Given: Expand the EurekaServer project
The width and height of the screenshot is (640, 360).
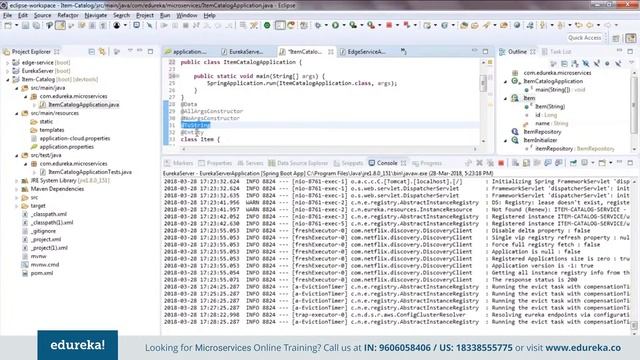Looking at the screenshot, I should [7, 71].
